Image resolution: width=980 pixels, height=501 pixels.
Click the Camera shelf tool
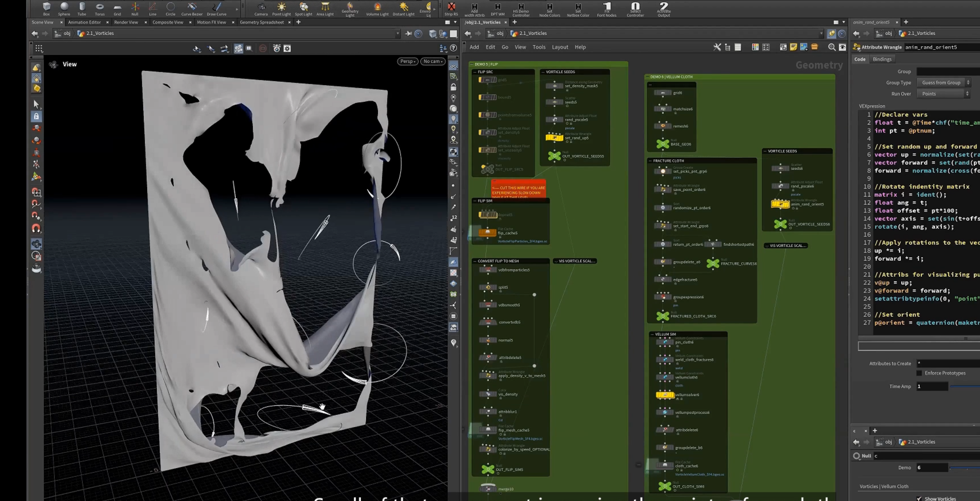pyautogui.click(x=261, y=9)
